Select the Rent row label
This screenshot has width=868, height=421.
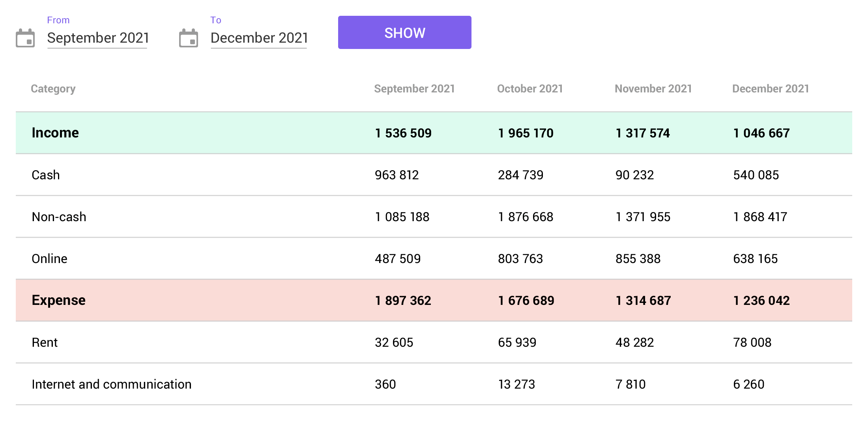pyautogui.click(x=45, y=342)
